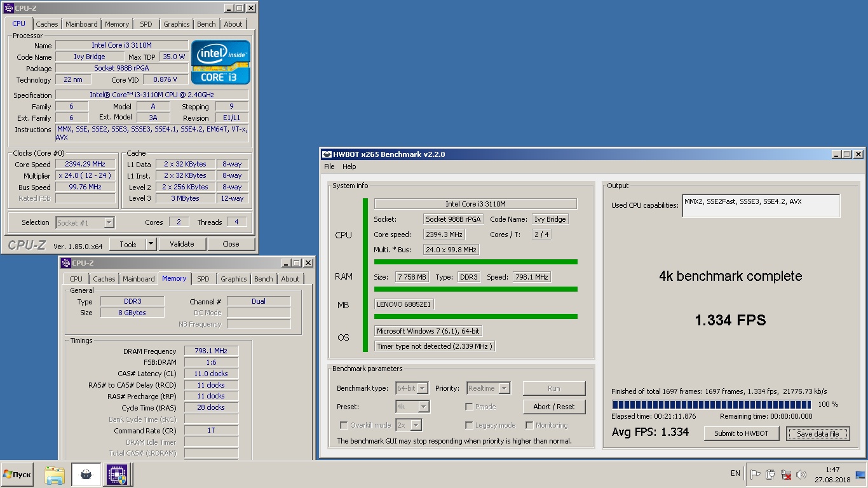Open the Пуск start menu
The image size is (868, 488).
click(17, 475)
